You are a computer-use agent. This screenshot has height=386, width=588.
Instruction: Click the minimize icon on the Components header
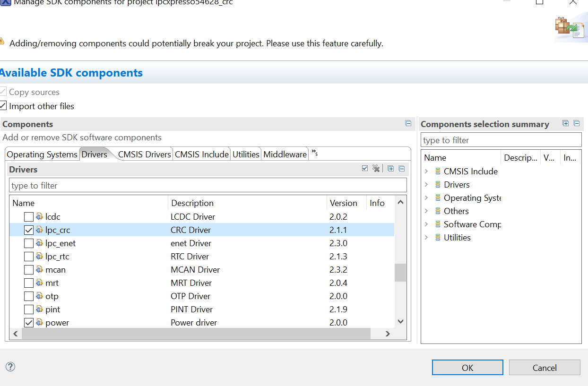408,123
